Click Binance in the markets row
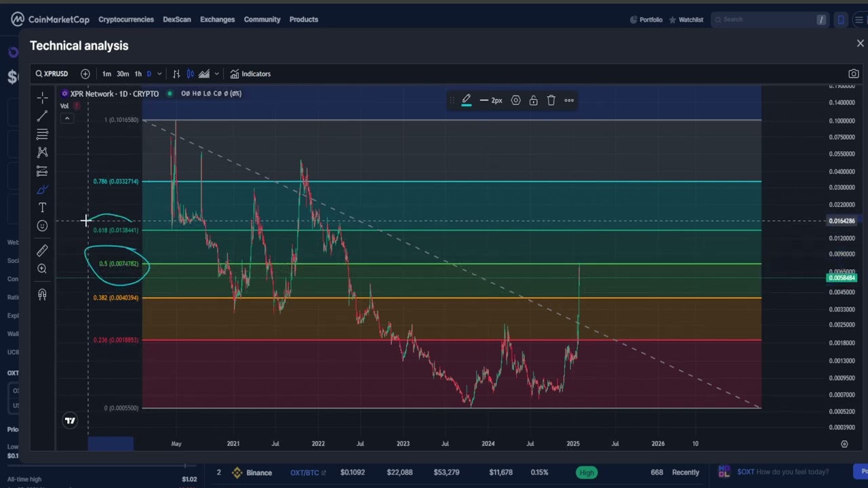The width and height of the screenshot is (868, 488). pos(259,472)
